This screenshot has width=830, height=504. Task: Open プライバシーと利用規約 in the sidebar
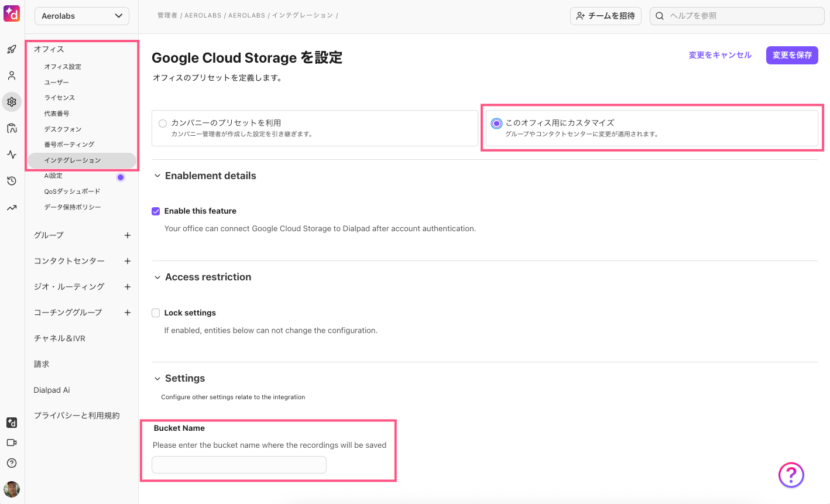point(77,416)
